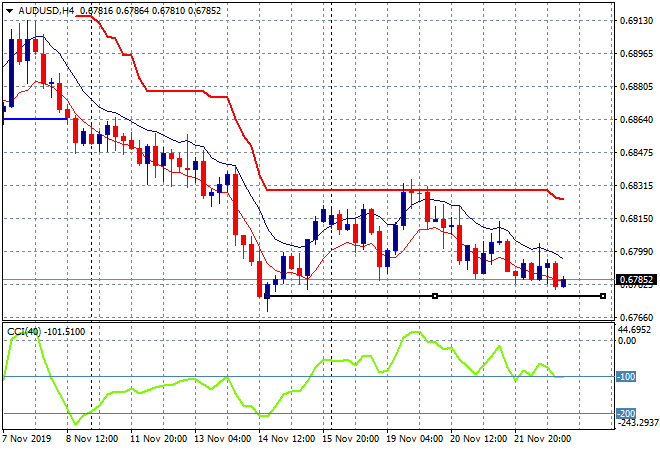Click the 15 Nov 20:00 time label
Screen dimensions: 660x450
point(350,439)
